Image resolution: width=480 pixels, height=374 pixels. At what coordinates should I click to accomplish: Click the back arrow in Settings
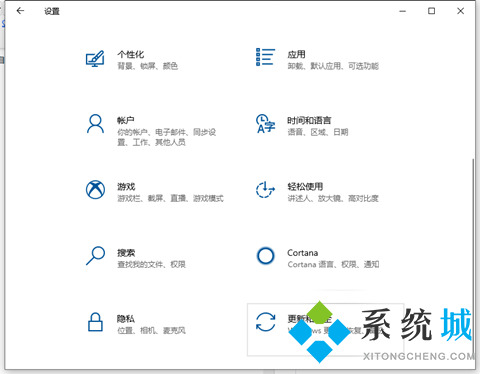pos(20,11)
